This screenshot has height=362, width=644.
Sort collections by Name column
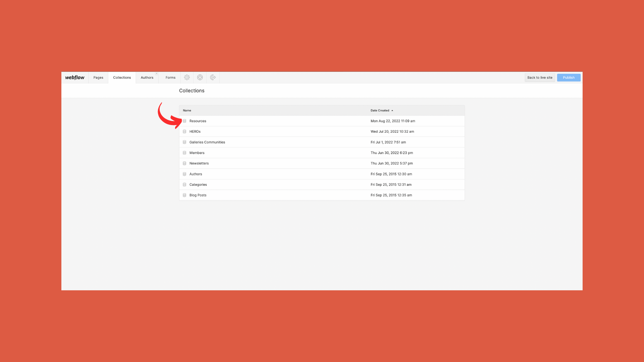click(187, 111)
